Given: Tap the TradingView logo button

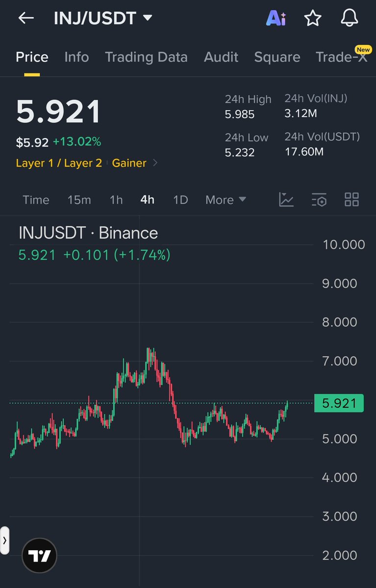Looking at the screenshot, I should (x=39, y=556).
